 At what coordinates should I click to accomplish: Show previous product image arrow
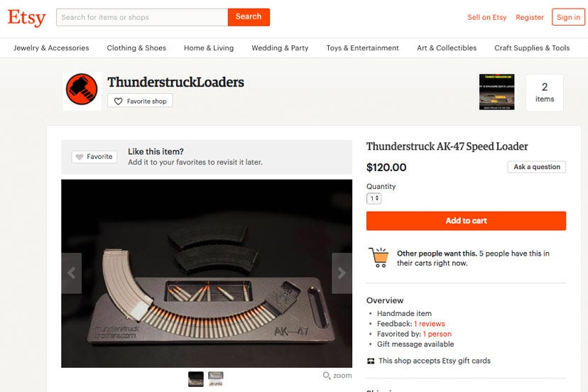71,273
